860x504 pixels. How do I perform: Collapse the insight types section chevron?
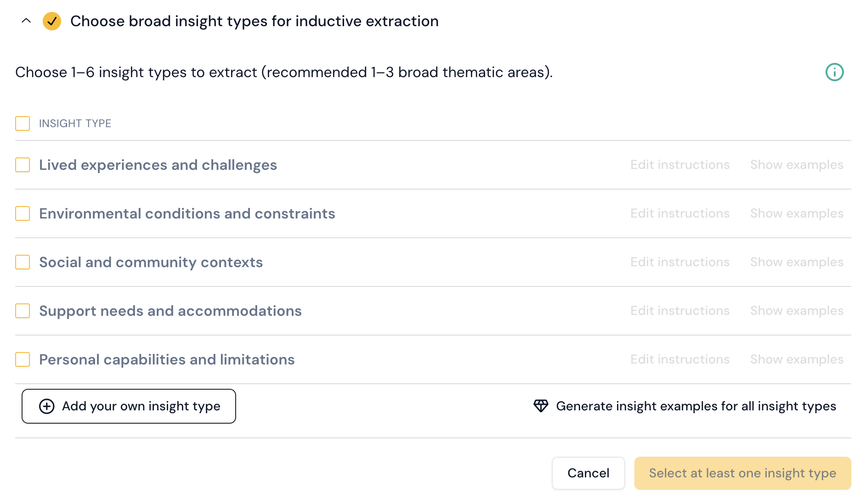pyautogui.click(x=26, y=21)
